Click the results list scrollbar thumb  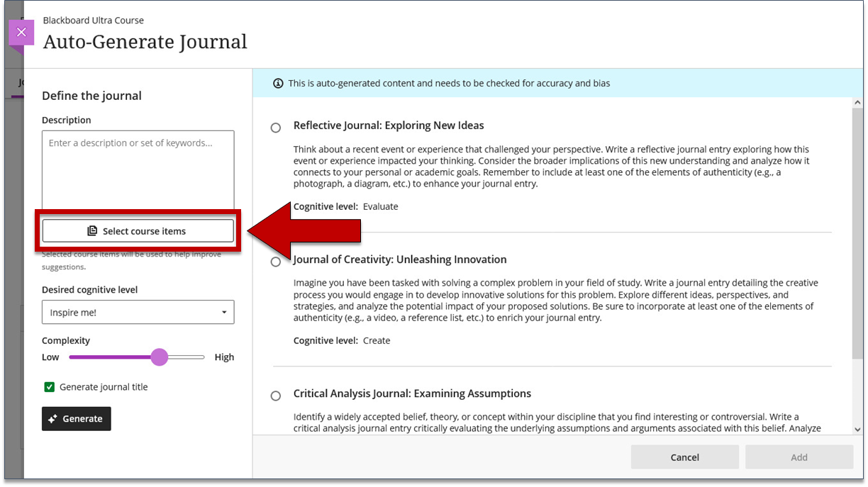[858, 234]
